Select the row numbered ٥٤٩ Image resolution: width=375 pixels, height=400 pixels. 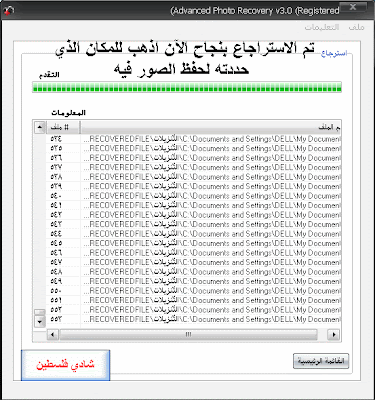(x=194, y=281)
